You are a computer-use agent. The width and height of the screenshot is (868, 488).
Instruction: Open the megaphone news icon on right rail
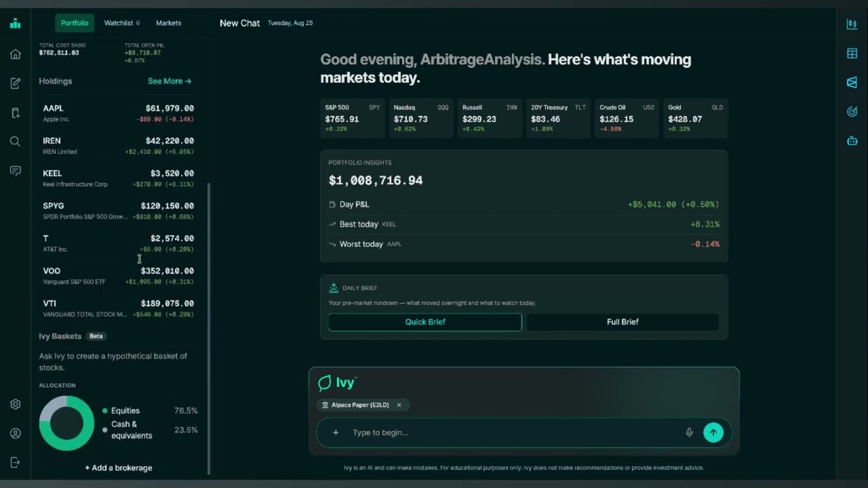tap(852, 82)
